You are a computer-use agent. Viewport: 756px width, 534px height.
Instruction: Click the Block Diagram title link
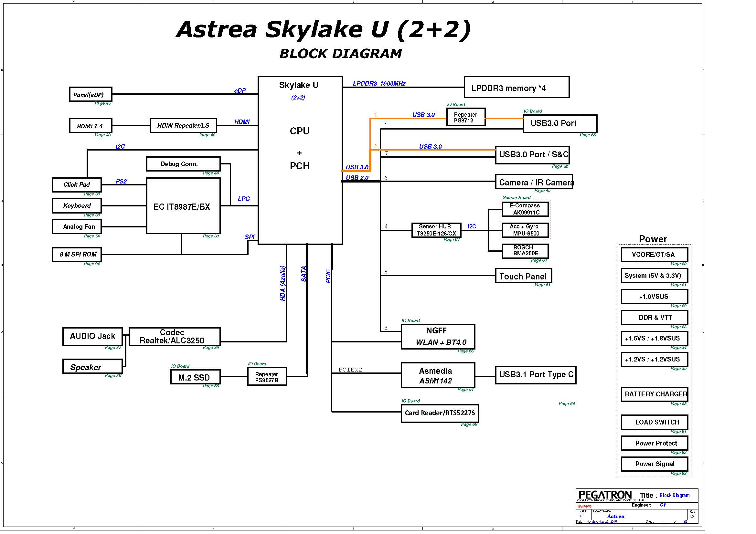(674, 496)
